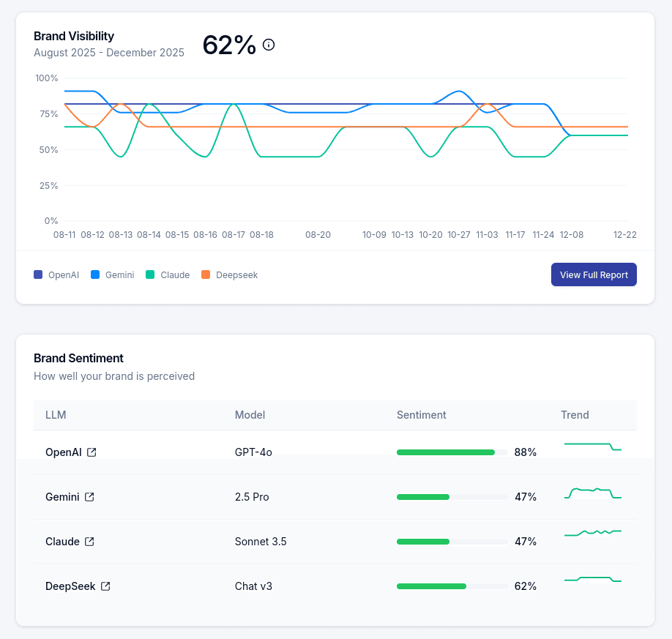Toggle the OpenAI legend color swatch
The width and height of the screenshot is (672, 639).
pyautogui.click(x=38, y=274)
